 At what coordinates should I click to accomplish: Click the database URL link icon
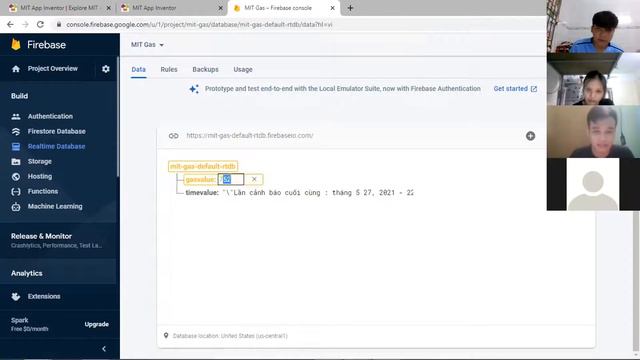click(x=173, y=136)
